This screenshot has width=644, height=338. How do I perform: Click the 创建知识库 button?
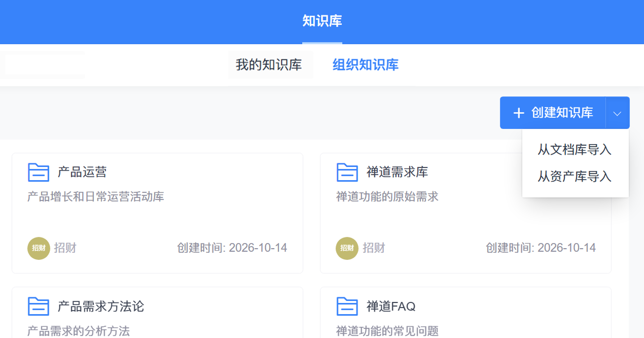click(553, 113)
